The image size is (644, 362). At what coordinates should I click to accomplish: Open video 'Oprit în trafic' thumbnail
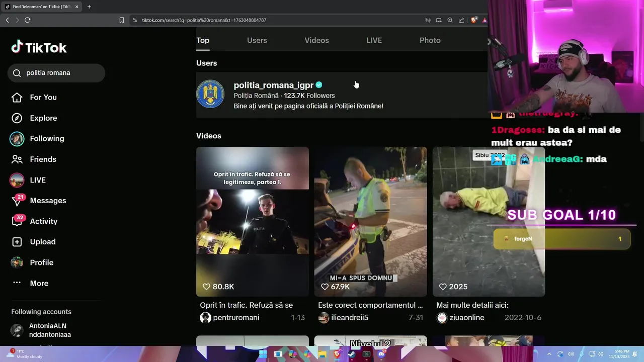[253, 222]
